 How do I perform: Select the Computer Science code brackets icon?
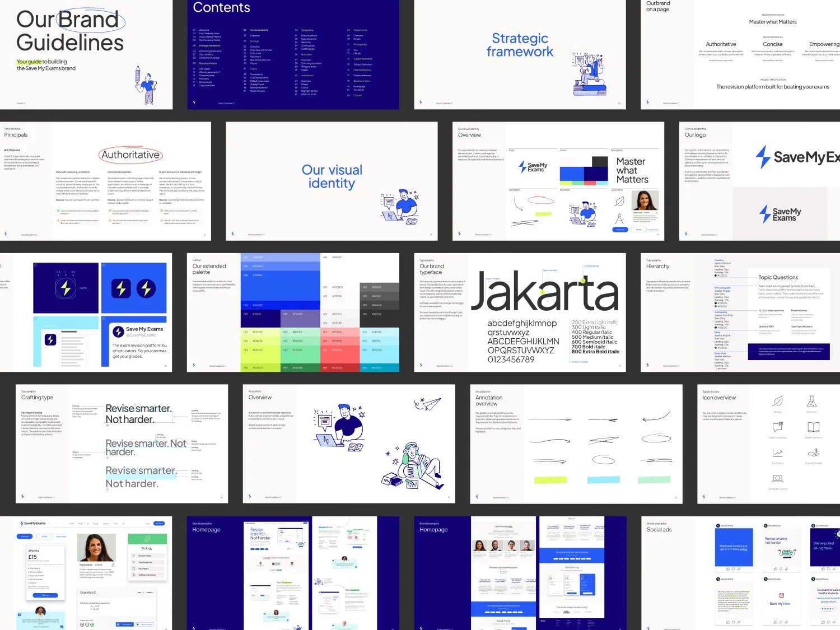pyautogui.click(x=777, y=478)
